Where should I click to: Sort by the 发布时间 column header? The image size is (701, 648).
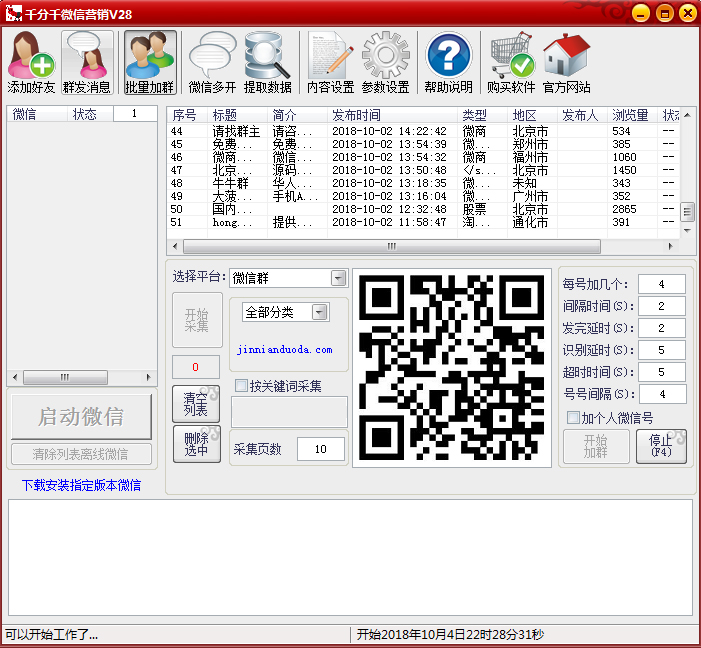(x=393, y=115)
